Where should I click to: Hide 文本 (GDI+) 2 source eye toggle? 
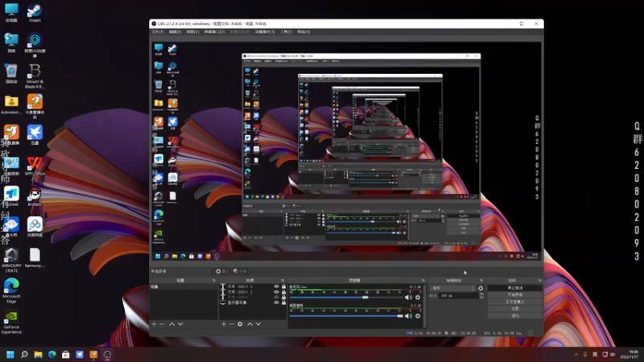(276, 292)
